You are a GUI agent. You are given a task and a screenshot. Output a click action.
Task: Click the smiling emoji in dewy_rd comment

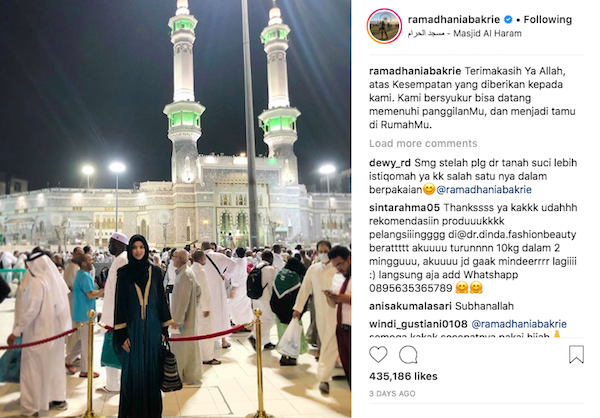point(429,189)
